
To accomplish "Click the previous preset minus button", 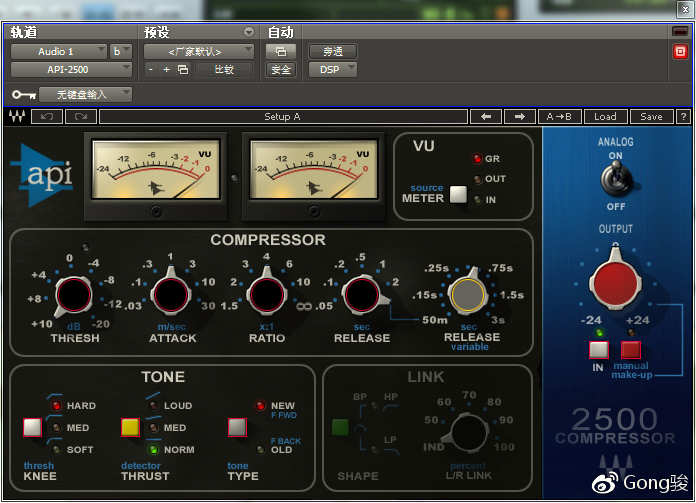I will tap(151, 69).
